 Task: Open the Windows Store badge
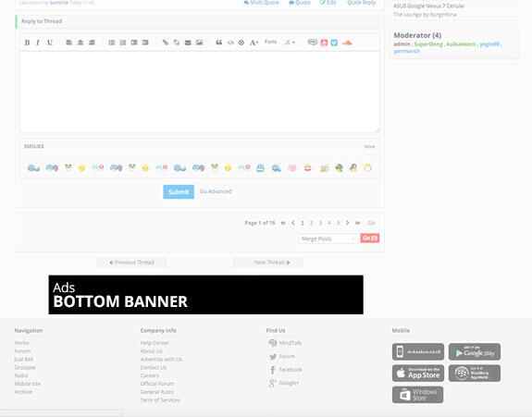pyautogui.click(x=417, y=395)
